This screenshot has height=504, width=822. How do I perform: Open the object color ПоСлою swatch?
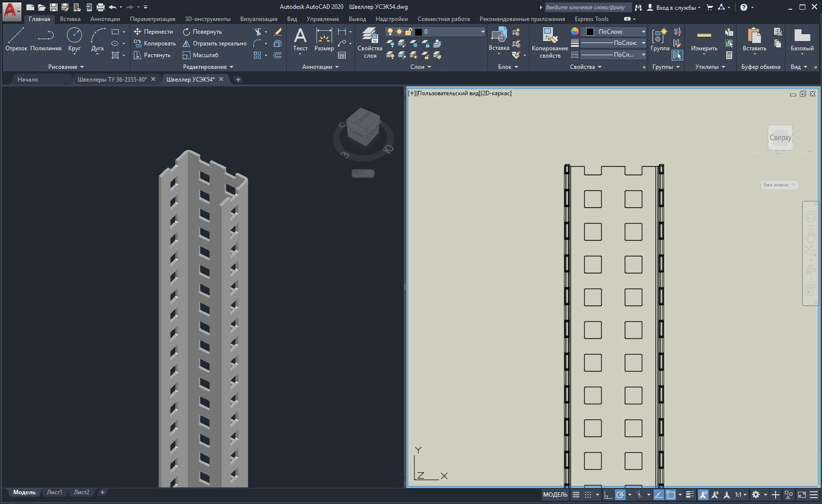click(615, 32)
